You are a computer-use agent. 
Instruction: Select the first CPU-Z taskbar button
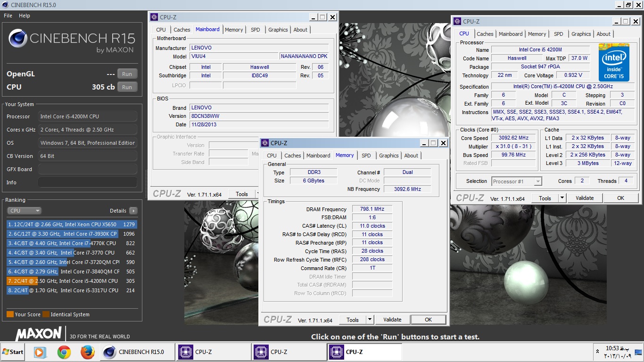coord(214,352)
